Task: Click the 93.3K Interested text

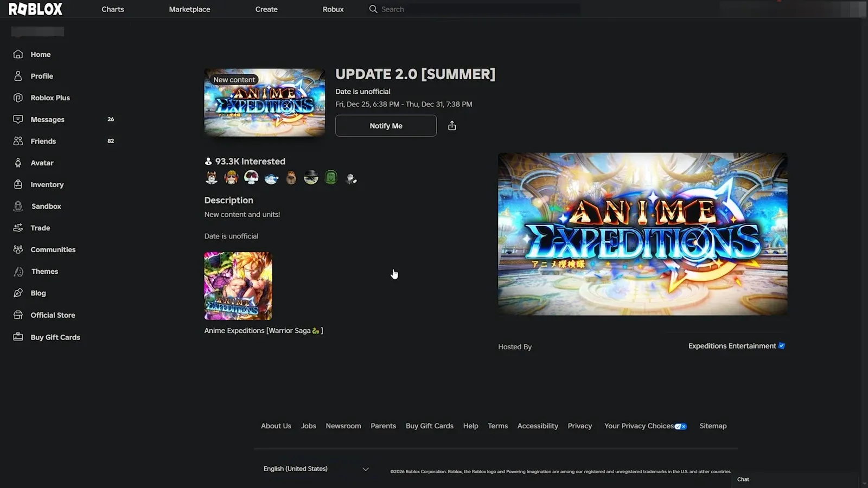Action: coord(250,162)
